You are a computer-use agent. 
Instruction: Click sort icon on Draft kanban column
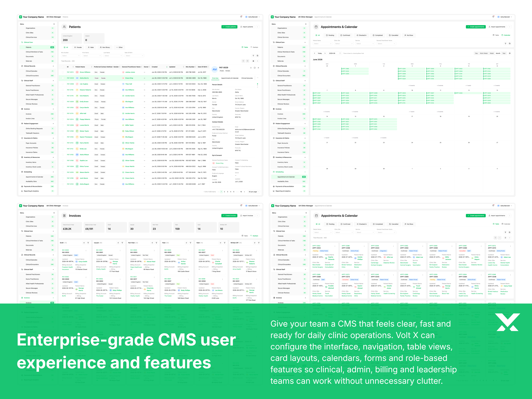point(84,243)
